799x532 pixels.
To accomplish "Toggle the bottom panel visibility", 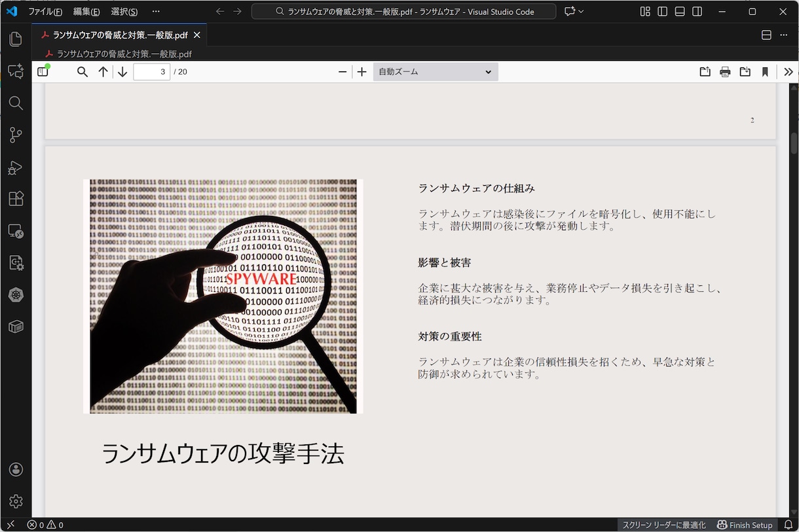I will [x=680, y=12].
